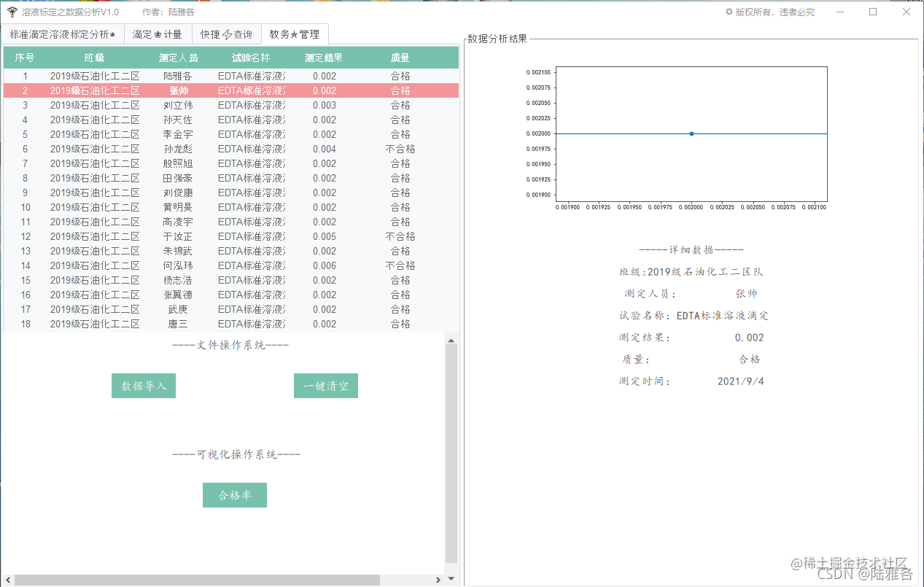Click the blue data point on the chart

click(x=691, y=133)
